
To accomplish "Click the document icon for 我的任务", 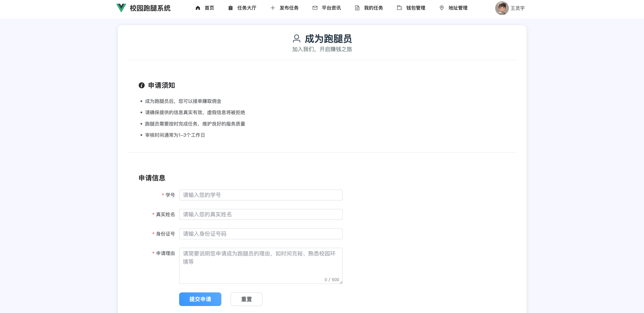I will coord(357,8).
